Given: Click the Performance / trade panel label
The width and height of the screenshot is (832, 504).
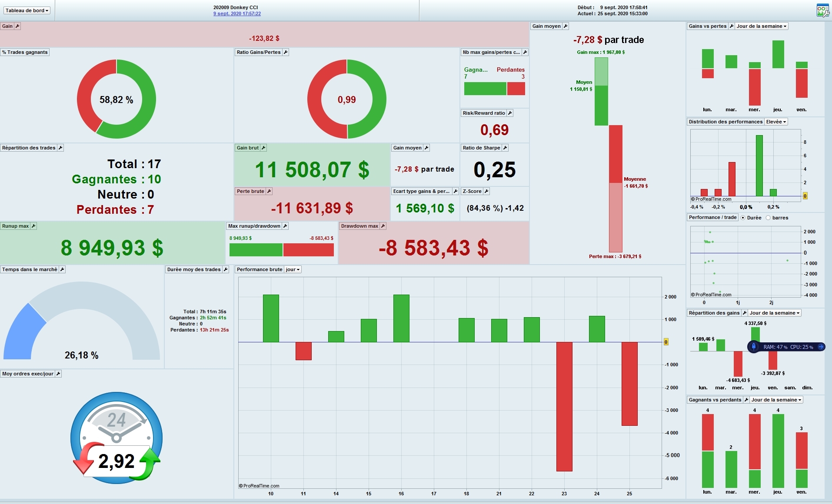Looking at the screenshot, I should click(x=712, y=217).
